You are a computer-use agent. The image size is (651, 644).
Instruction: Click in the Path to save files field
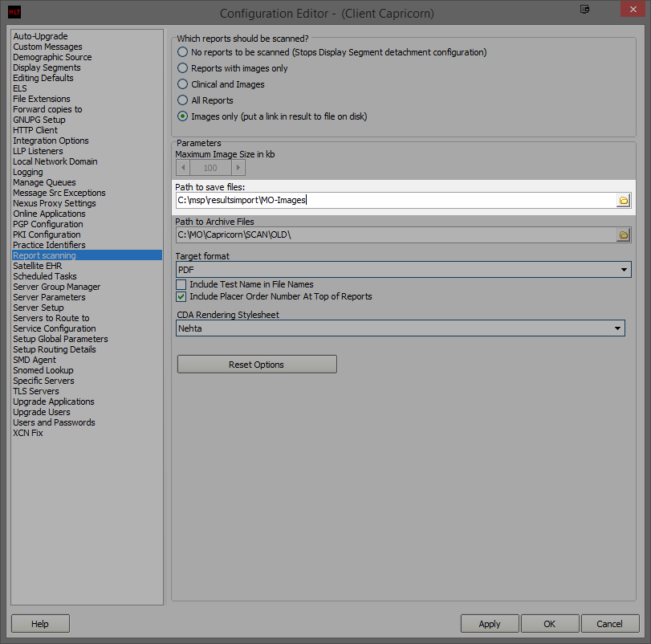tap(396, 200)
